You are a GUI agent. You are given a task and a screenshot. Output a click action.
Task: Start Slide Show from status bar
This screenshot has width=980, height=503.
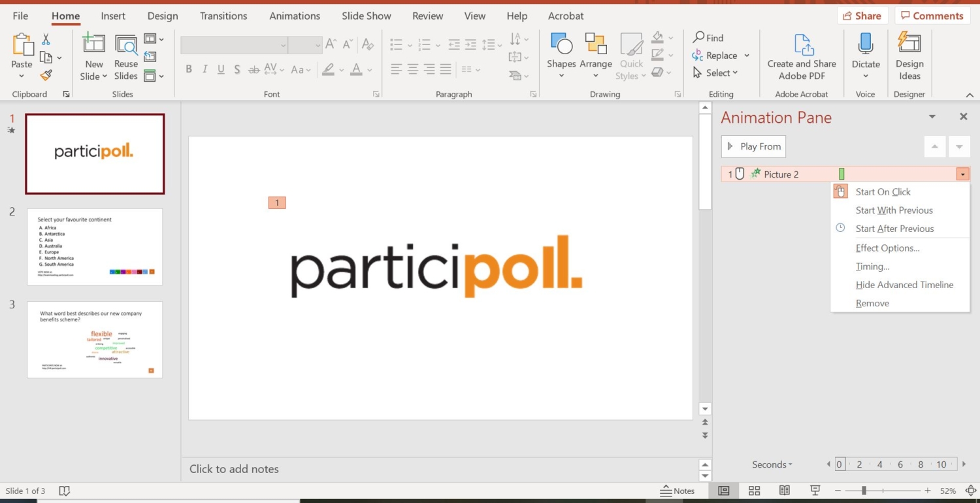[815, 491]
